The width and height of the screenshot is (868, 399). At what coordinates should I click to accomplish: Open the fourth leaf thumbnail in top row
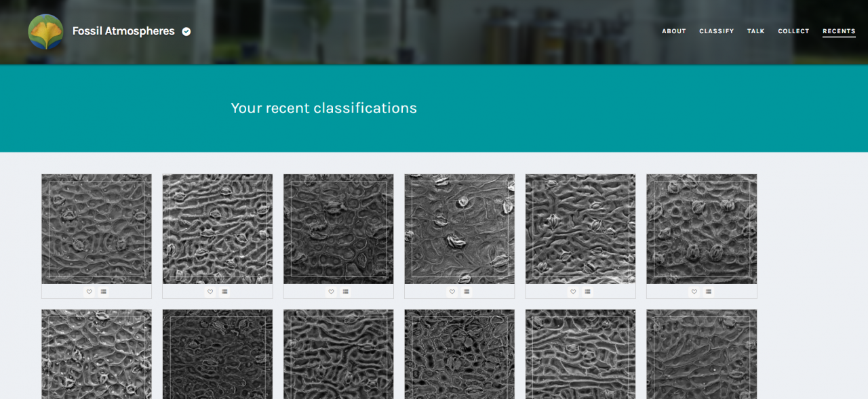coord(460,229)
